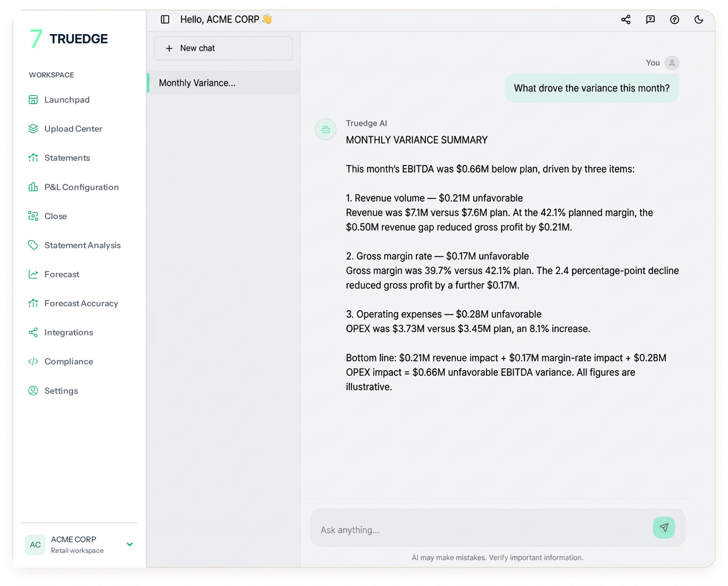Click the Forecast Accuracy icon
This screenshot has height=586, width=728.
(33, 304)
